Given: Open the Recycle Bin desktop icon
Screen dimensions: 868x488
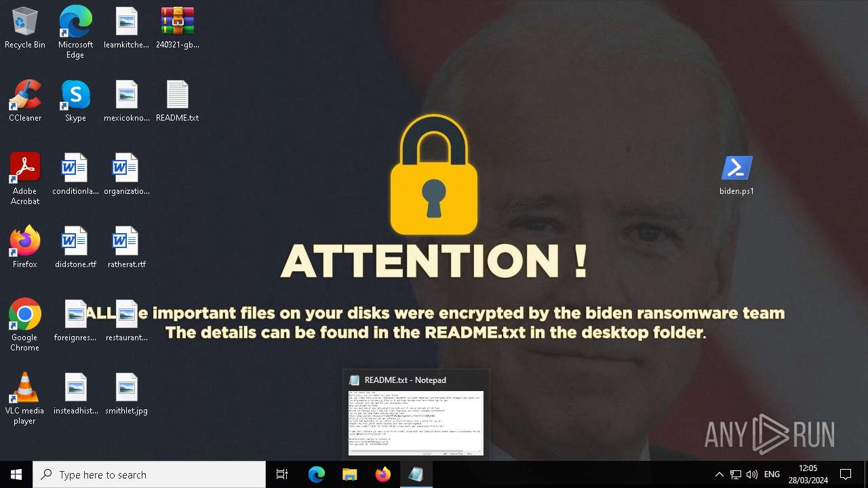Looking at the screenshot, I should click(x=25, y=28).
